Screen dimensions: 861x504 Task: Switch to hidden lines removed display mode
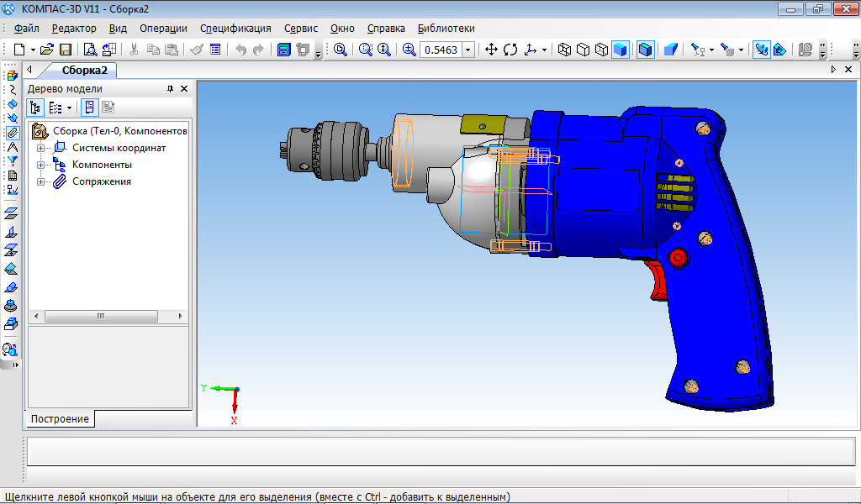584,50
